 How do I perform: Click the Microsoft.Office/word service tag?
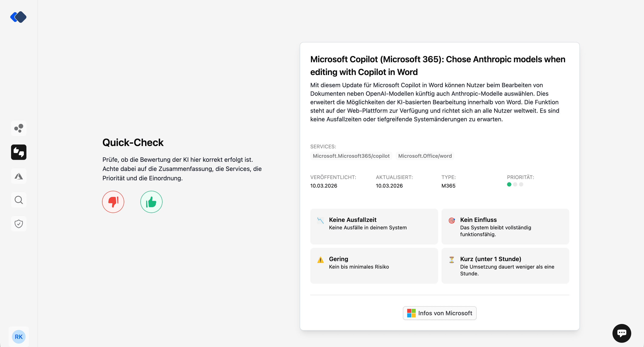(x=425, y=156)
